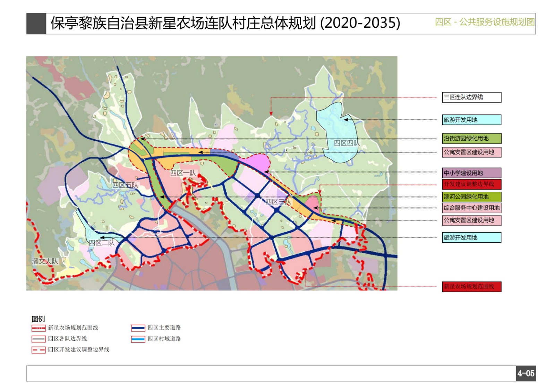
Task: Select the 四区各队边界线 legend swatch
Action: click(39, 339)
